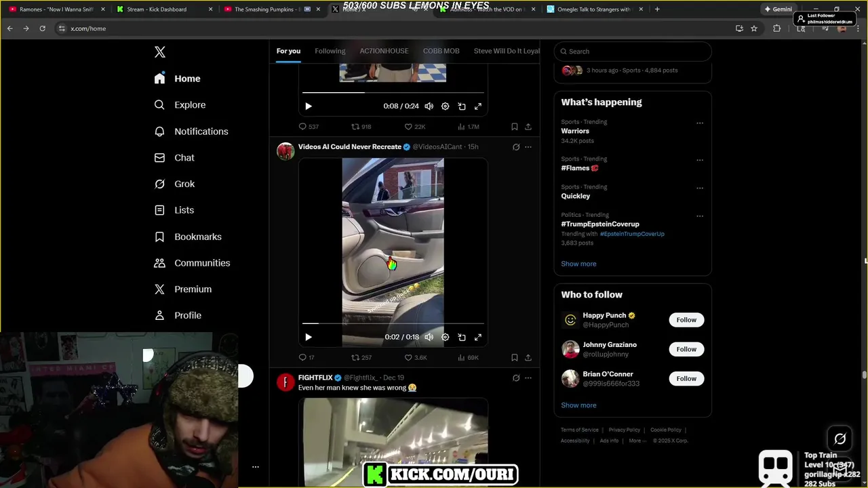Open Grok action on VideosAICant post
Viewport: 868px width, 488px height.
[516, 147]
